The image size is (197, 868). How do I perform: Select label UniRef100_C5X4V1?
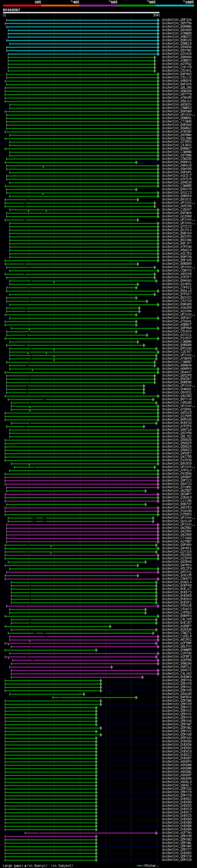coord(177,71)
